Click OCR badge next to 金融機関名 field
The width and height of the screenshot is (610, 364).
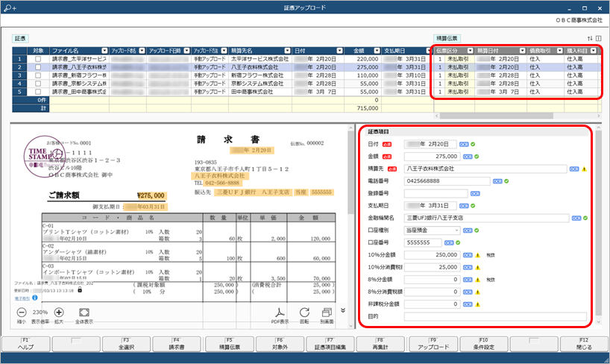pyautogui.click(x=576, y=219)
